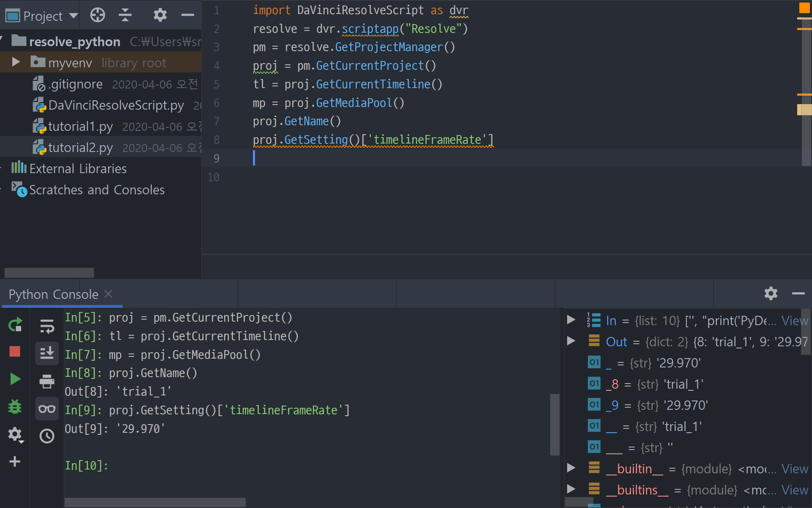Click the View link for the __builtin__ variable
Screen dimensions: 812x508
click(x=794, y=469)
